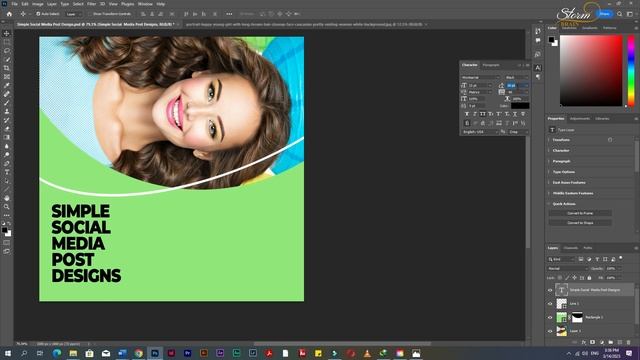Open the font style dropdown showing Black
This screenshot has height=360, width=640.
517,78
